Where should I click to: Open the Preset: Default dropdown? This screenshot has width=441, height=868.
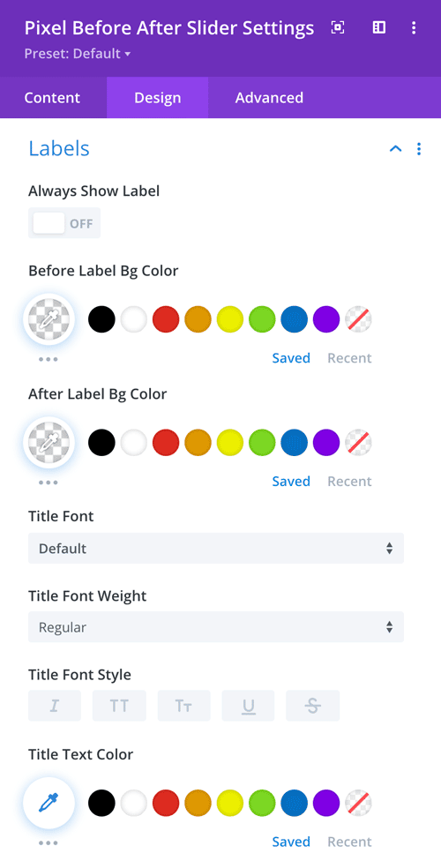tap(78, 54)
